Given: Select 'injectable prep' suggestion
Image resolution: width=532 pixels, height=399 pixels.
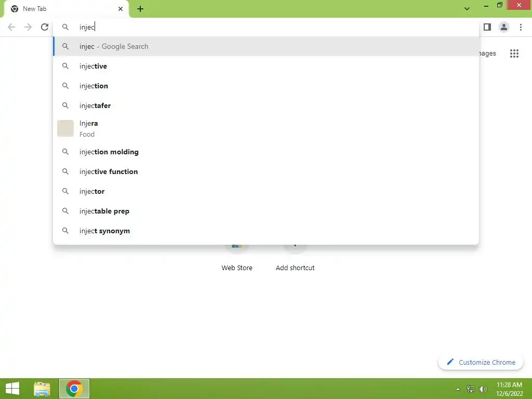Looking at the screenshot, I should tap(266, 211).
